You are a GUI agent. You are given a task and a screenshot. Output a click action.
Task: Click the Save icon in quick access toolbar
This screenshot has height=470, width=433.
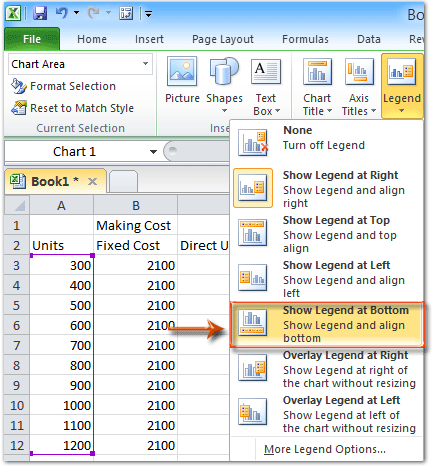40,13
